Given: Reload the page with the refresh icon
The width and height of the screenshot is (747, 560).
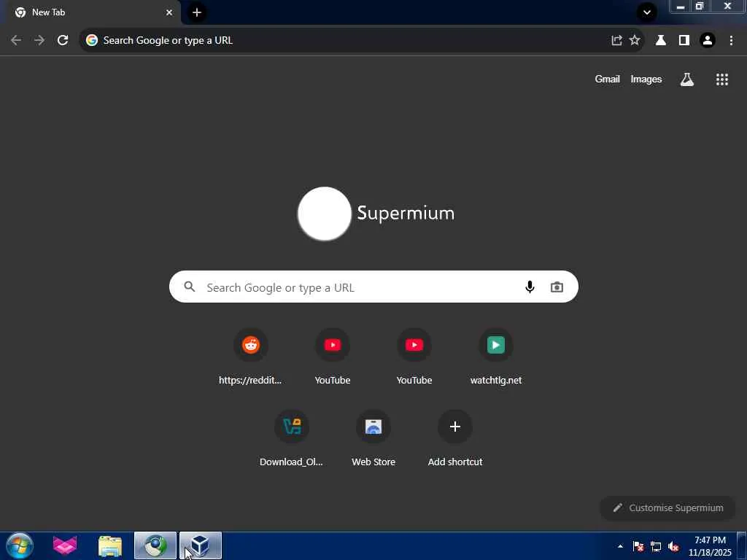Looking at the screenshot, I should click(63, 41).
